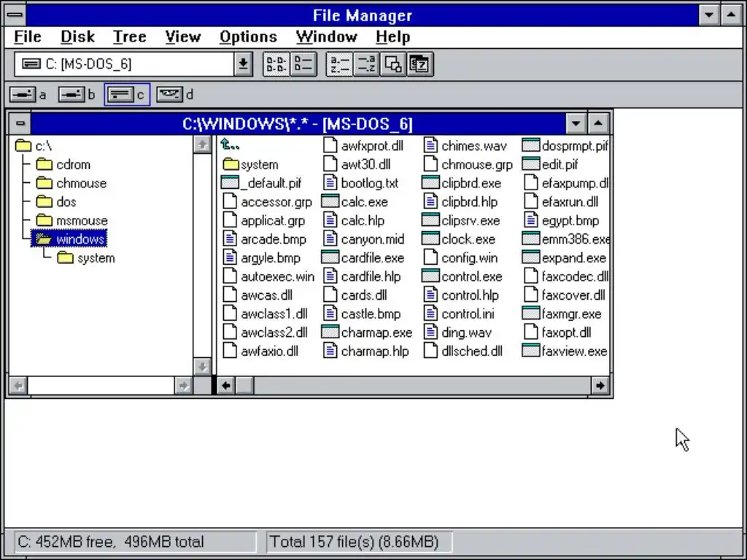Viewport: 747px width, 560px height.
Task: Click status bar disk free space text
Action: click(111, 542)
